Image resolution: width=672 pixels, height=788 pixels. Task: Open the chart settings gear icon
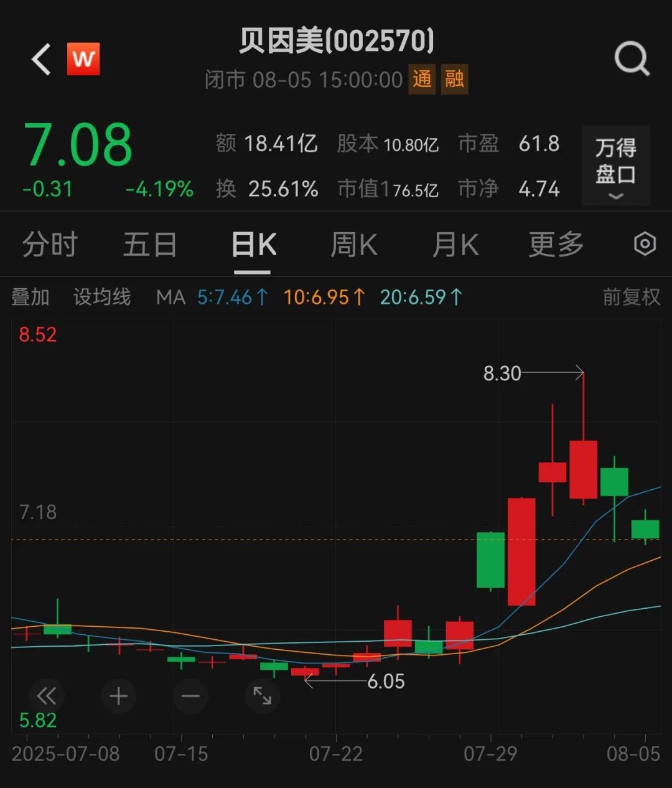(x=645, y=245)
